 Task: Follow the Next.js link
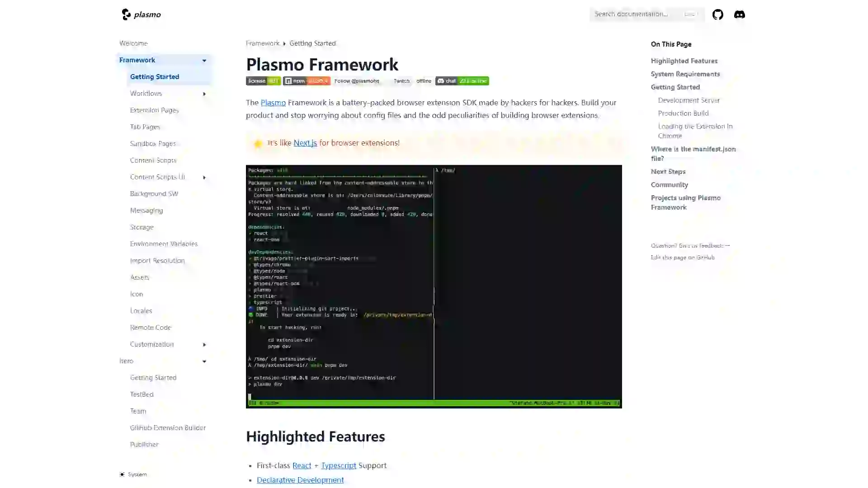point(305,143)
